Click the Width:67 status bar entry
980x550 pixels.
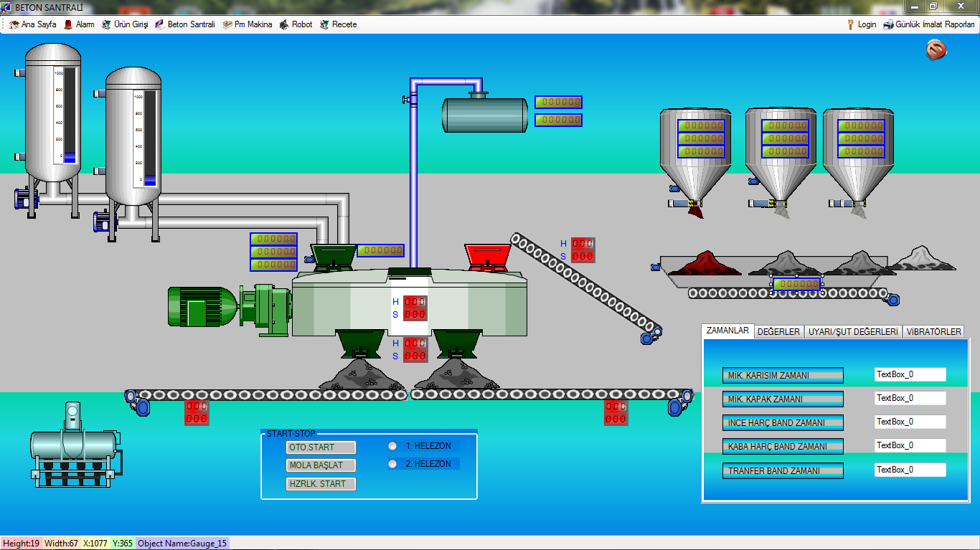pos(61,544)
